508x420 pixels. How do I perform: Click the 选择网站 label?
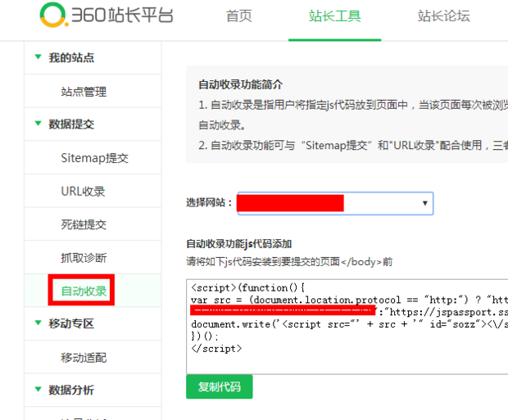click(209, 203)
